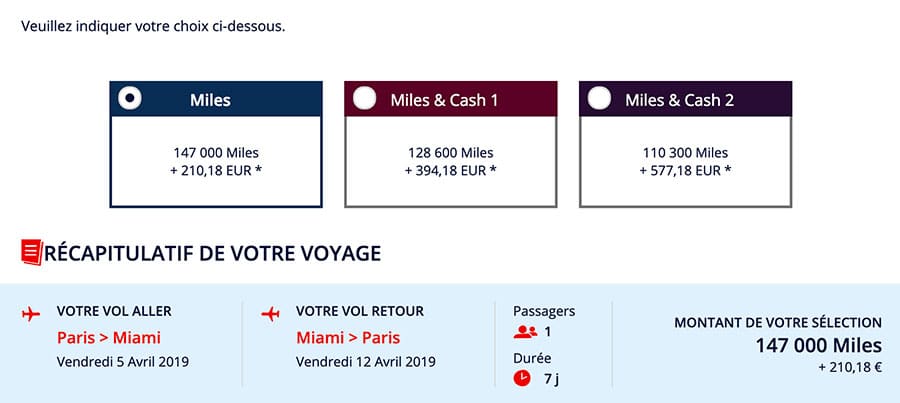Click the 110 300 Miles option price
This screenshot has height=403, width=900.
pos(685,161)
